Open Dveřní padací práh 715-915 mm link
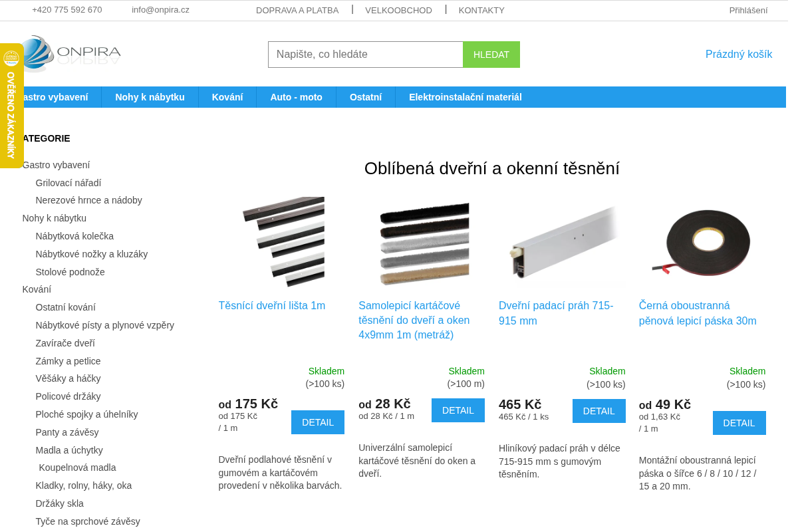Screen dimensions: 798x532 click(556, 313)
